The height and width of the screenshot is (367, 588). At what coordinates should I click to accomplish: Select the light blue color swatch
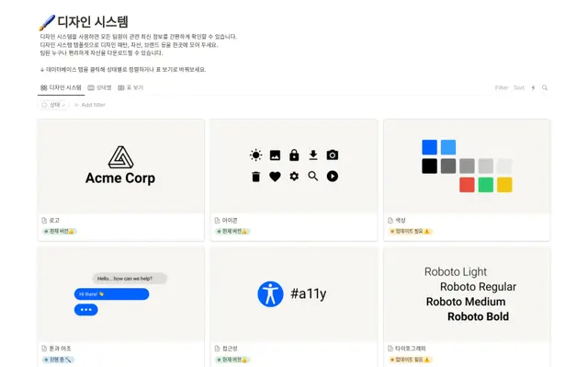tap(448, 147)
